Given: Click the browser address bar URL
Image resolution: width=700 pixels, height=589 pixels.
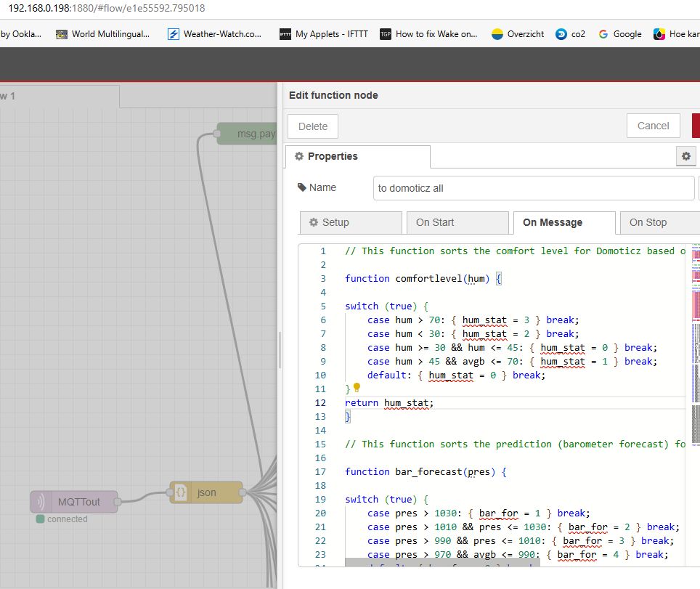Looking at the screenshot, I should 107,8.
